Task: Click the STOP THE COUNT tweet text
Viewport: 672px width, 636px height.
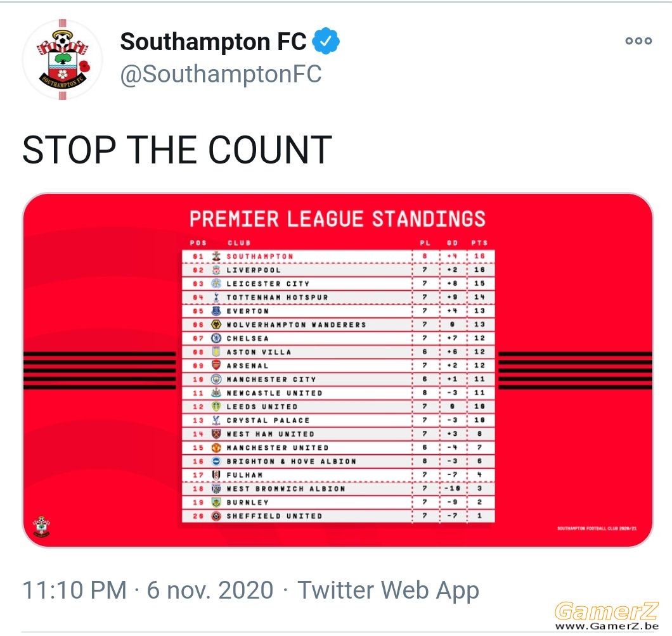Action: 177,149
